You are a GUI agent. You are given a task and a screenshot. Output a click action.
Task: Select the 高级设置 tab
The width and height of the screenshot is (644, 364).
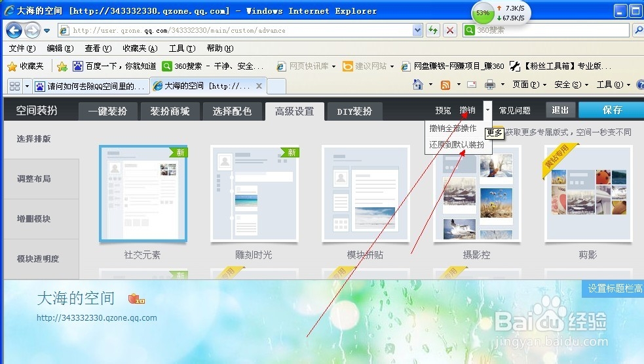pos(294,111)
